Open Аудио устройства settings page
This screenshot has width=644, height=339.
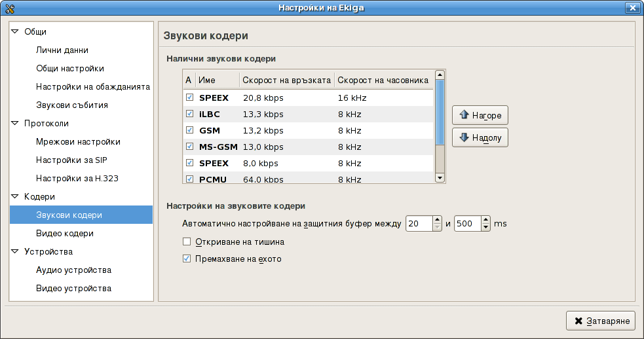[x=73, y=270]
